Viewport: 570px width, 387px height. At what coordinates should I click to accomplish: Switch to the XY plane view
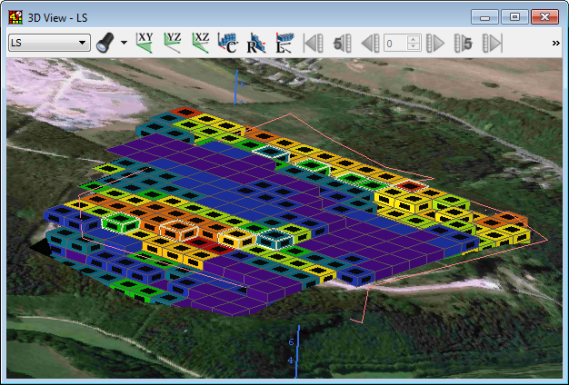(x=145, y=43)
